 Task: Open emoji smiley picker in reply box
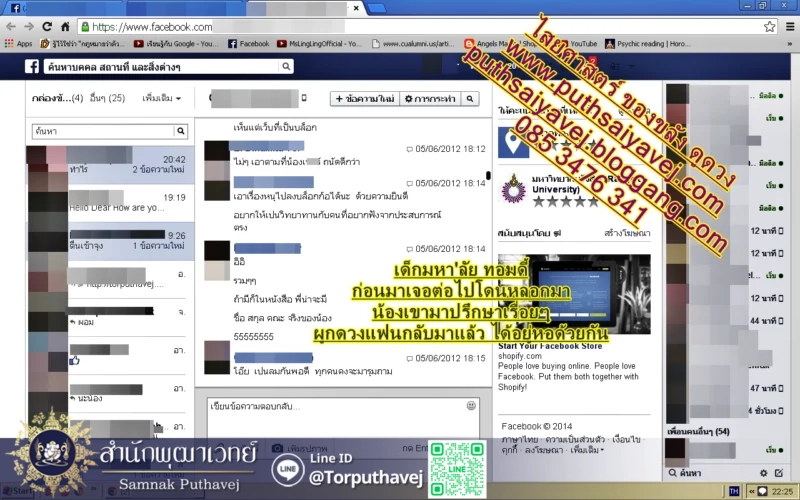coord(471,406)
